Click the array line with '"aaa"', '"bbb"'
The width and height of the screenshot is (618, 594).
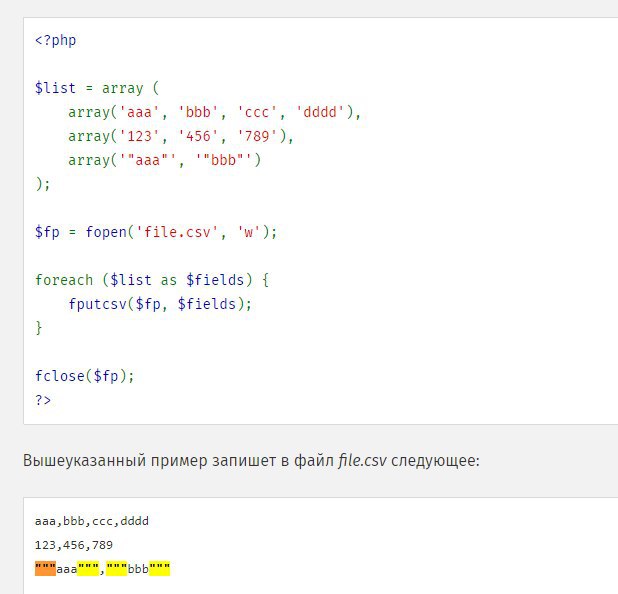coord(164,160)
